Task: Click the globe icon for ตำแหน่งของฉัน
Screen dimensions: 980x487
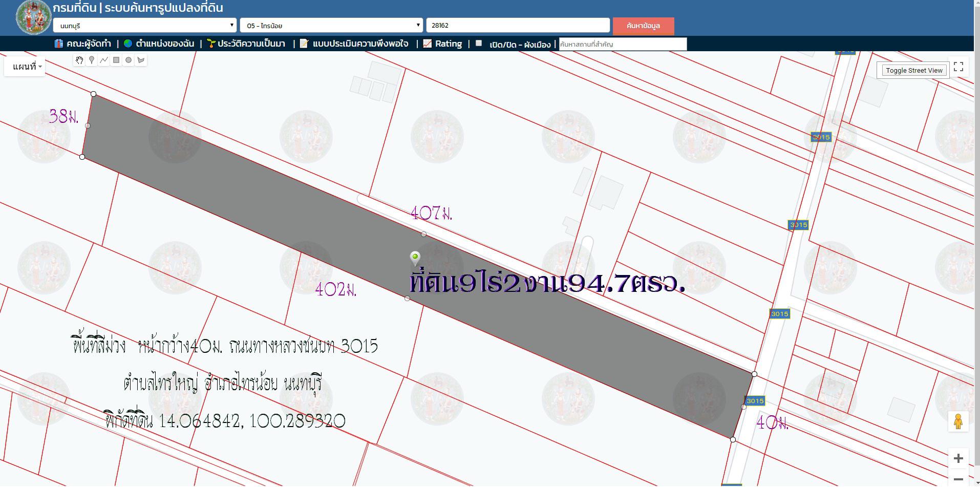Action: coord(128,44)
